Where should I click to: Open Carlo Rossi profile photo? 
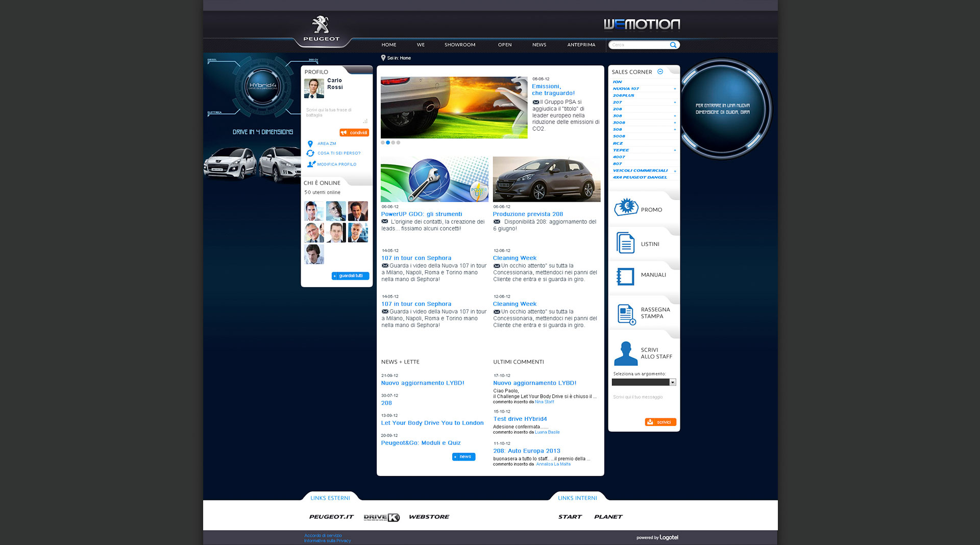coord(314,88)
